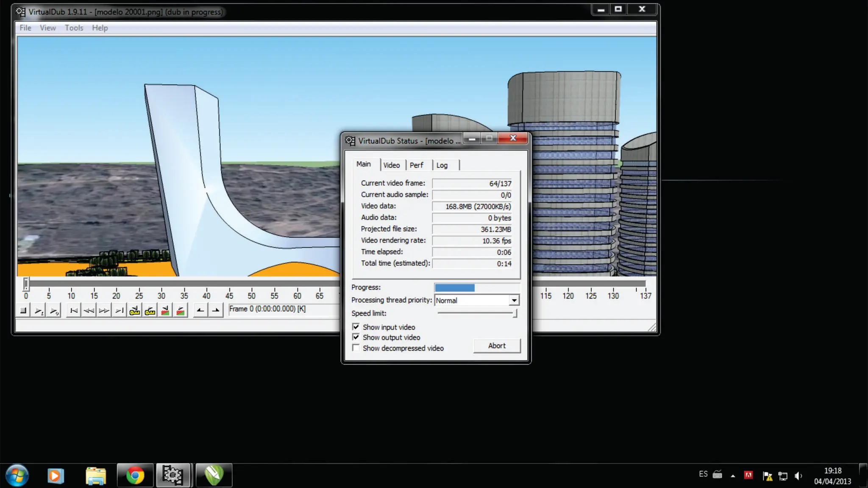Open Windows Media Player from taskbar
Screen dimensions: 868x488
56,475
